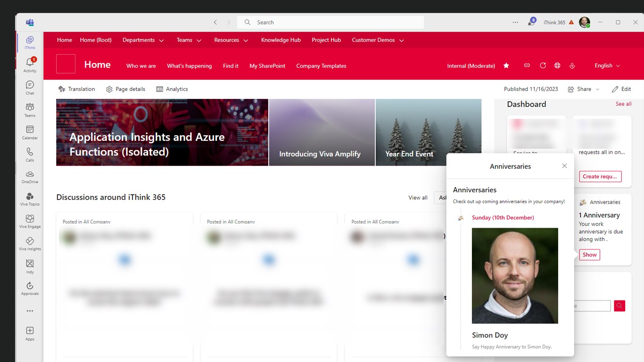Click Home in the top red navigation
Screen dimensions: 644x362
click(65, 40)
